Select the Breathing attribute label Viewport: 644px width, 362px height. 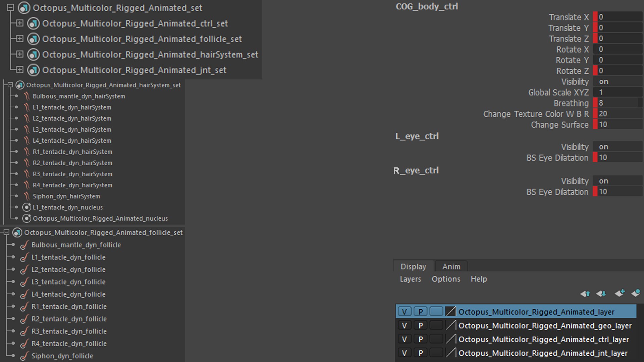[571, 103]
